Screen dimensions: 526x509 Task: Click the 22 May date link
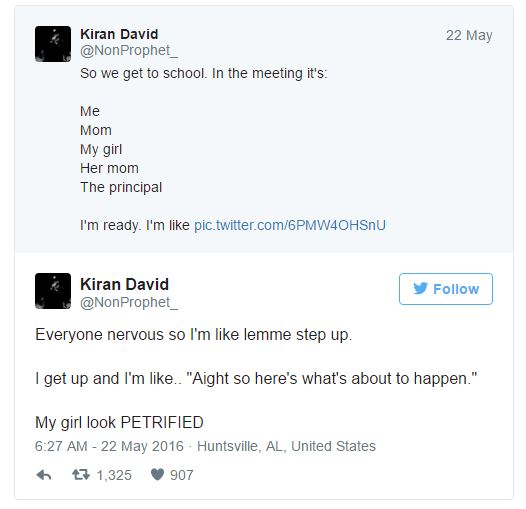click(x=469, y=35)
